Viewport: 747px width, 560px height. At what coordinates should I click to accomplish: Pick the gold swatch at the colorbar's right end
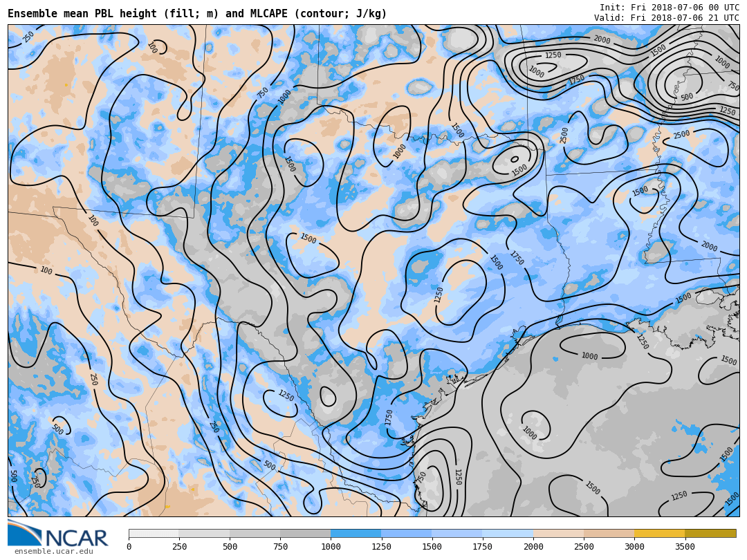(x=710, y=534)
